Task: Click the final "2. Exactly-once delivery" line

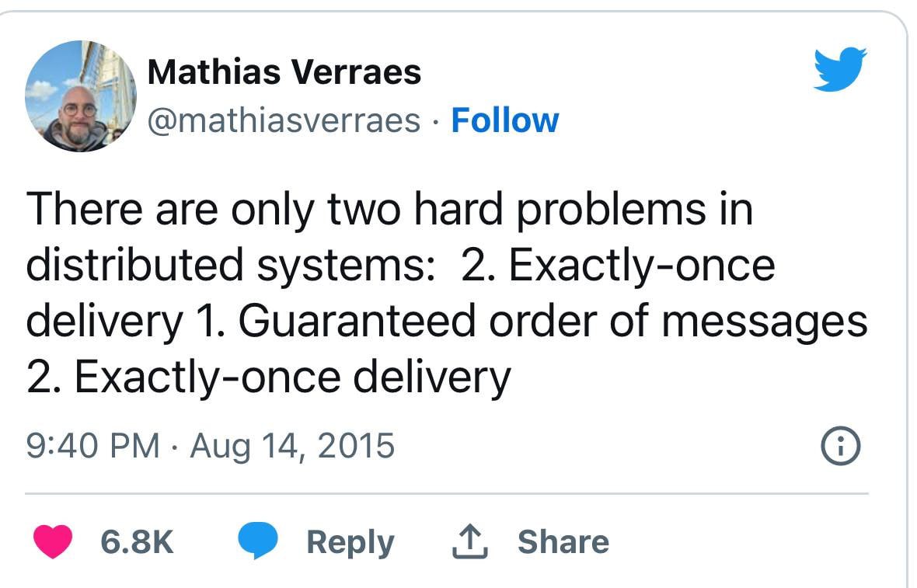Action: point(268,377)
